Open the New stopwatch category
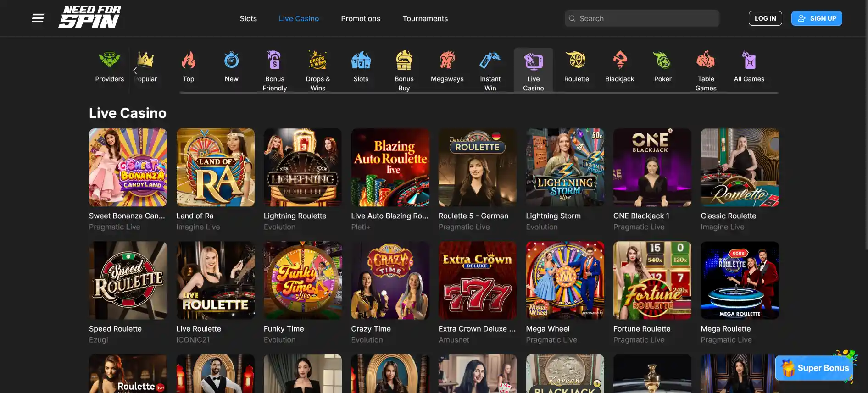 click(x=232, y=60)
